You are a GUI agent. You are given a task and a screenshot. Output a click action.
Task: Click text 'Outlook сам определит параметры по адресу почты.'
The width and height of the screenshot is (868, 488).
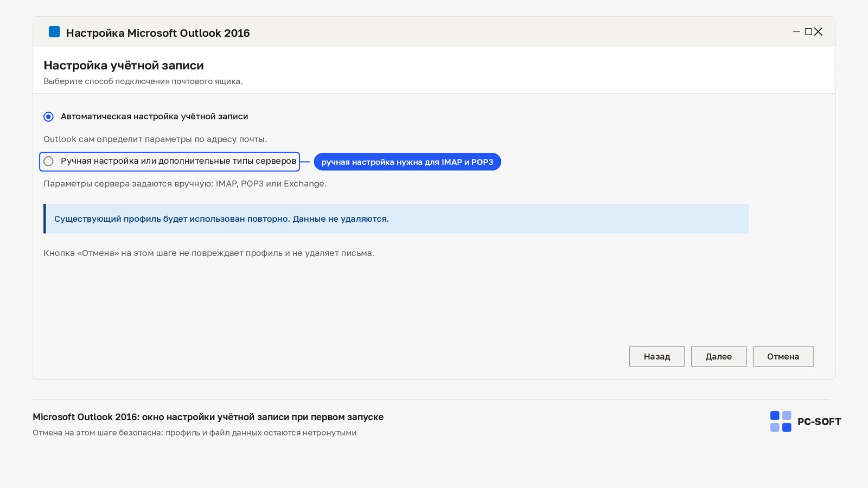[155, 139]
